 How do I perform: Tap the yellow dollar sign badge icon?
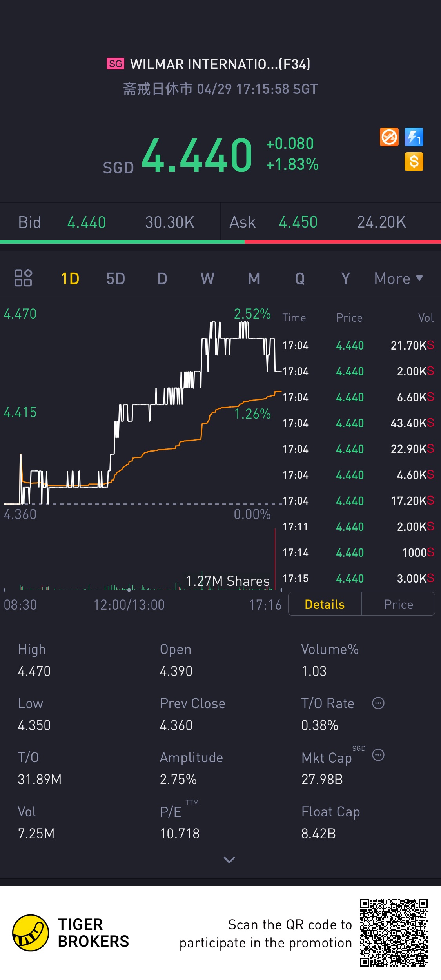pos(414,162)
